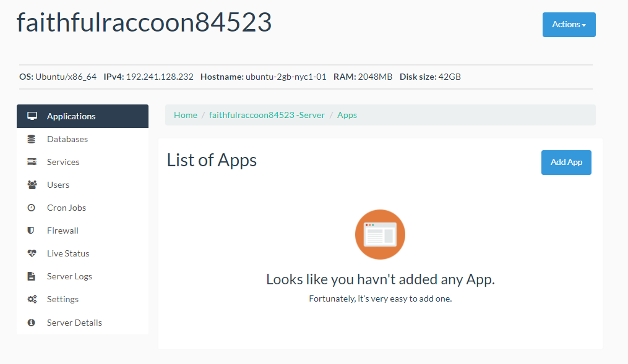628x364 pixels.
Task: Open the Databases menu item
Action: [67, 139]
